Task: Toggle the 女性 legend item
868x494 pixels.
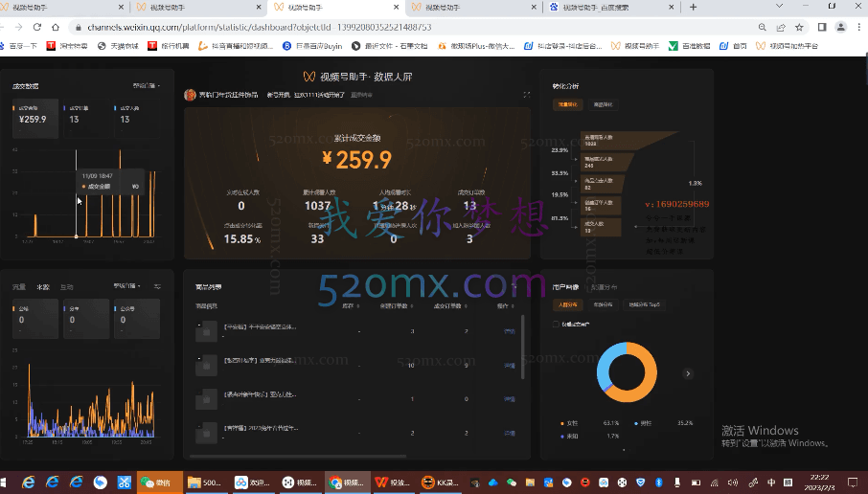Action: pos(570,423)
